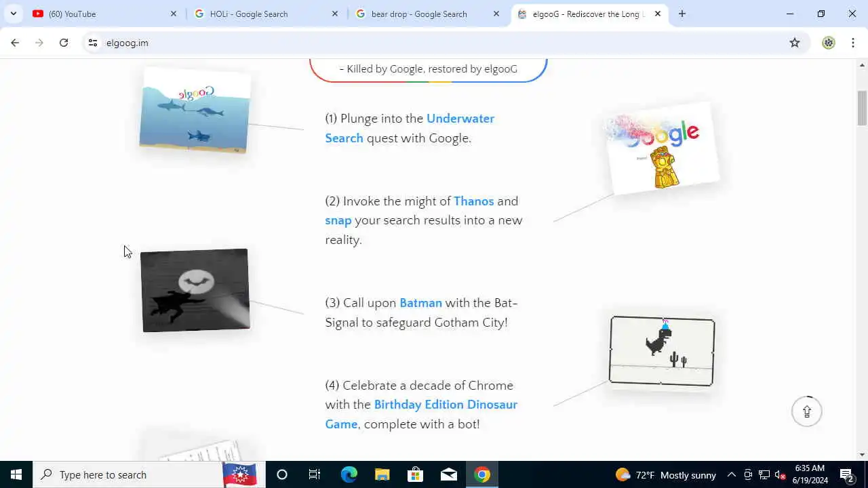Switch to the HOLi Google Search tab

(267, 14)
